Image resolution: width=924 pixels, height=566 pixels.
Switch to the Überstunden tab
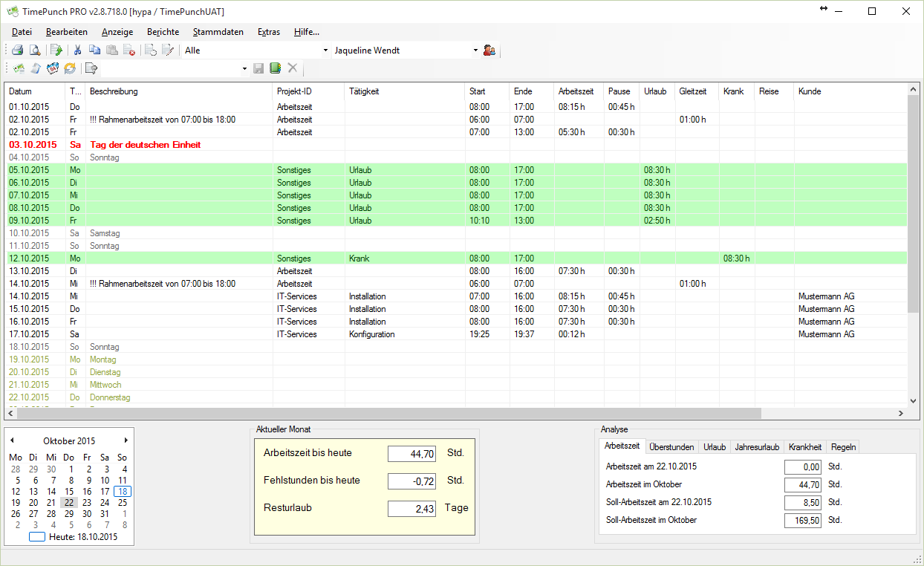(671, 446)
